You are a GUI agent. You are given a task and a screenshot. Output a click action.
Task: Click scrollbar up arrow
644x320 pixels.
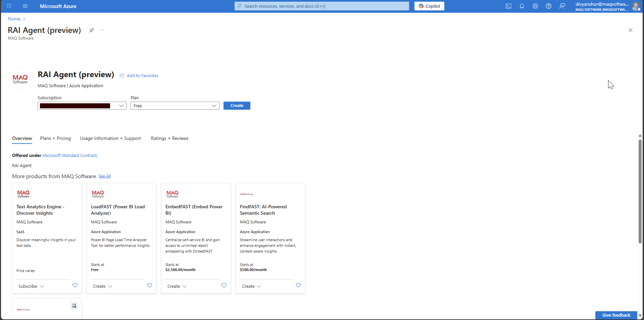[x=640, y=136]
